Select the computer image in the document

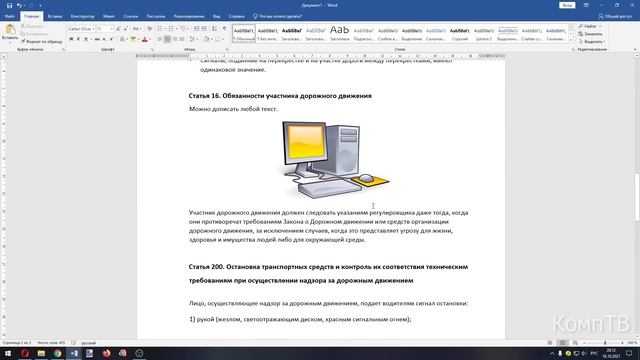tap(335, 159)
